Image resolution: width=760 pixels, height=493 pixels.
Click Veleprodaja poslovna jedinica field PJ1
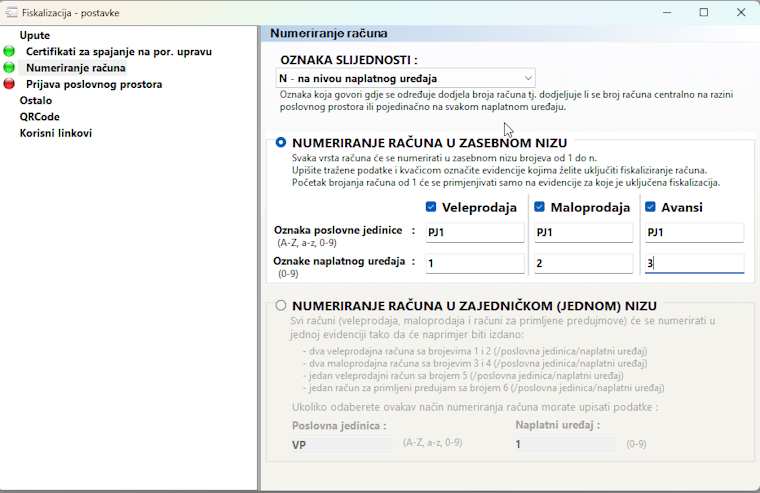475,232
